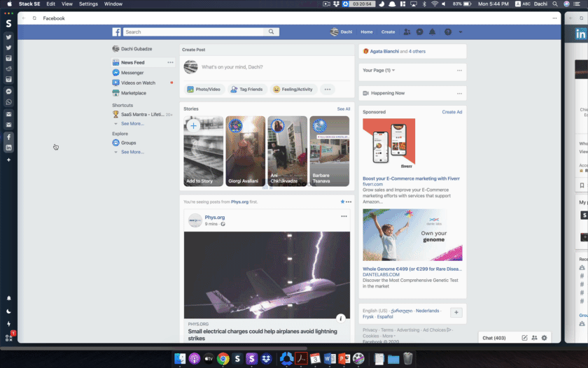Open the grid apps icon with badge

(8, 338)
